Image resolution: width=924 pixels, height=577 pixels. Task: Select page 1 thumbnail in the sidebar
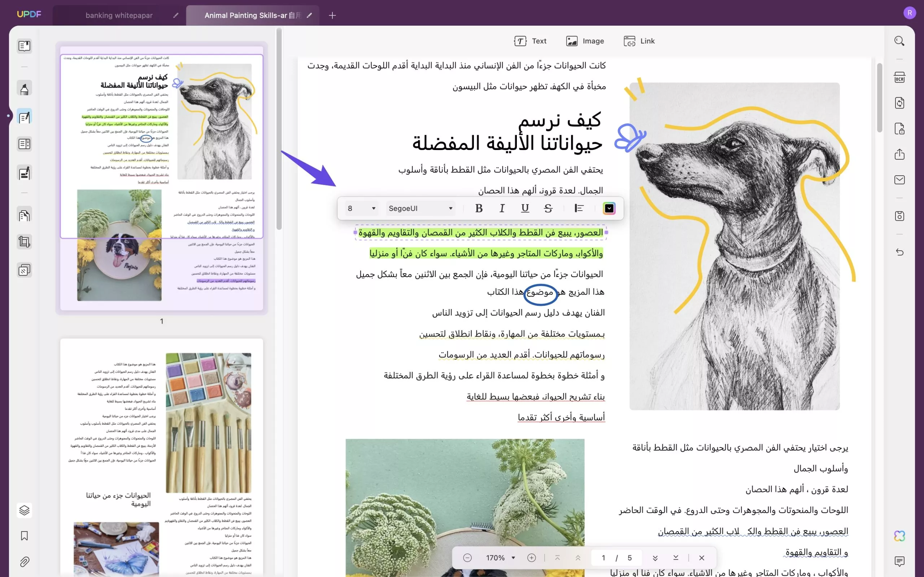pos(162,176)
